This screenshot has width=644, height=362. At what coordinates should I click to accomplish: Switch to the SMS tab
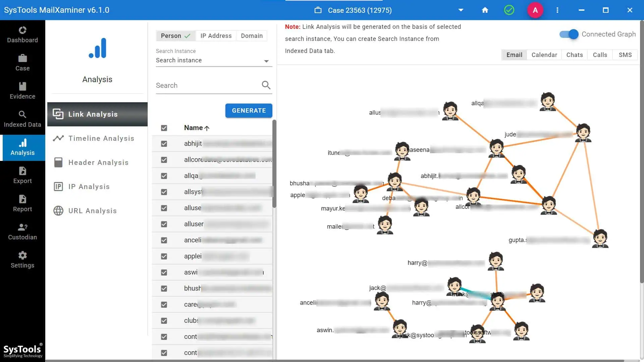[x=625, y=55]
